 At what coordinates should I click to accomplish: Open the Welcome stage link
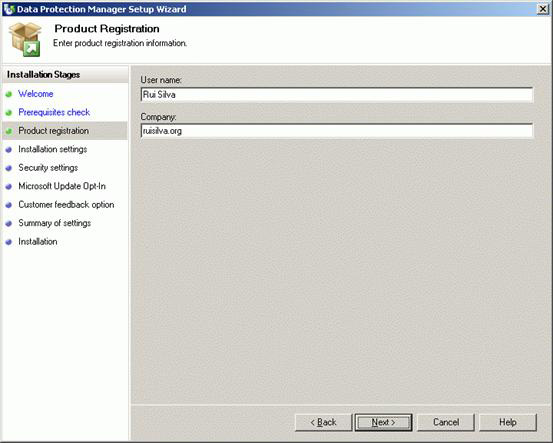click(x=36, y=94)
